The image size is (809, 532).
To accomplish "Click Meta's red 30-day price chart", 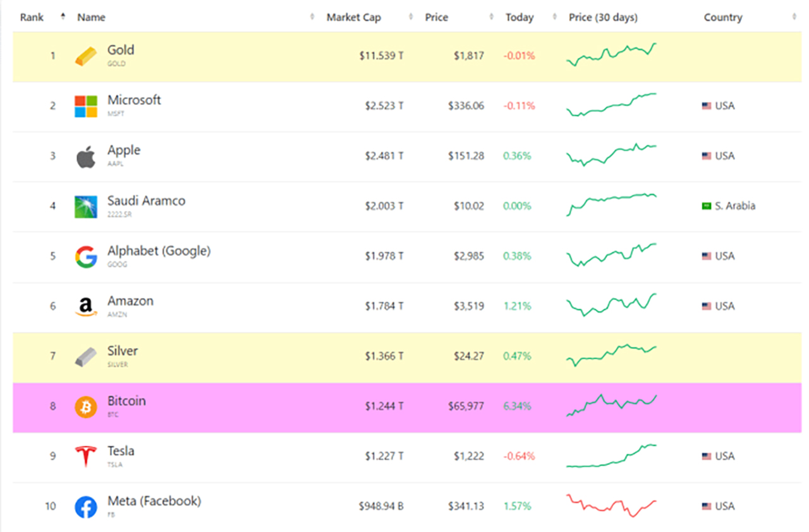I will pos(611,505).
